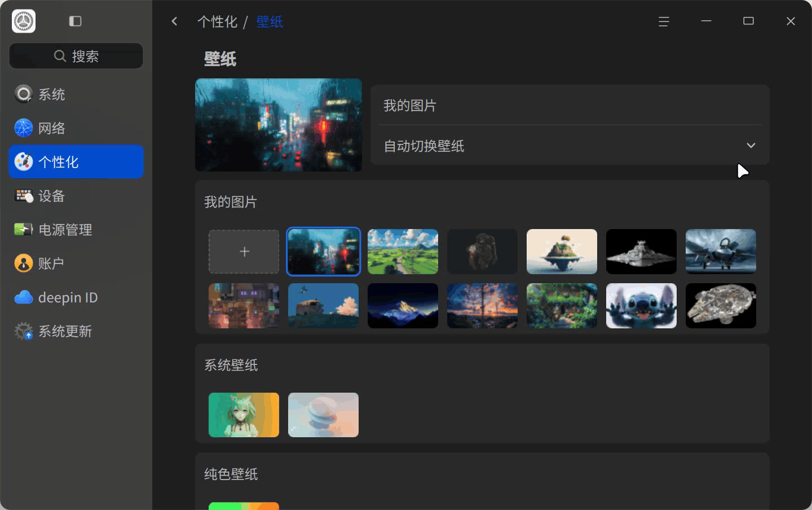Go back with the left arrow

174,21
